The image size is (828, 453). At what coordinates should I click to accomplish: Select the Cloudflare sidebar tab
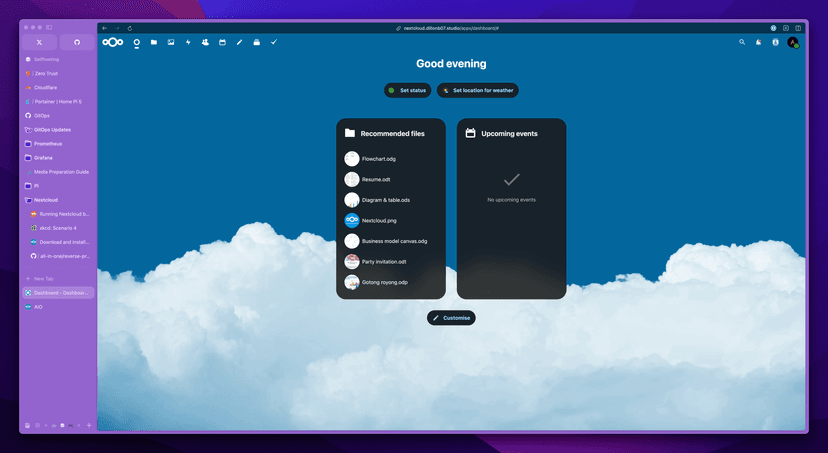click(x=45, y=87)
